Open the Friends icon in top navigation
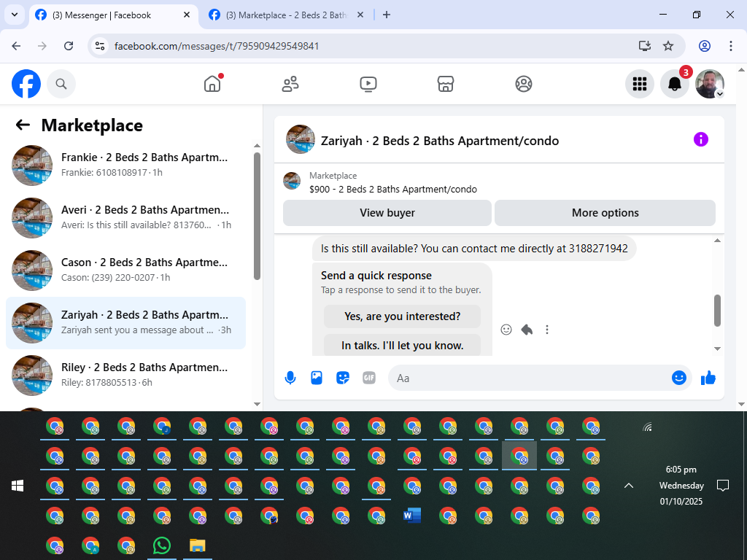 coord(290,84)
